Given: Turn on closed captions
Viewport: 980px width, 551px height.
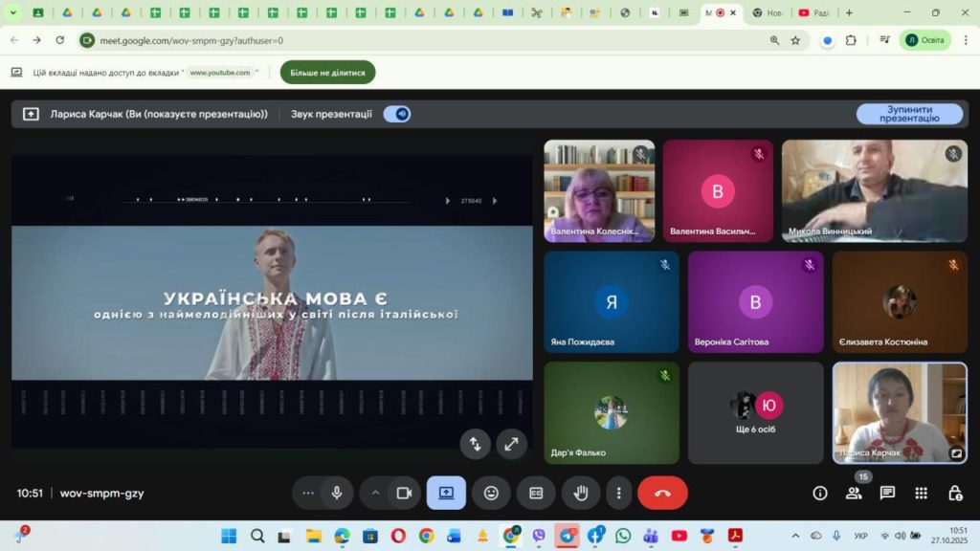Looking at the screenshot, I should click(536, 493).
